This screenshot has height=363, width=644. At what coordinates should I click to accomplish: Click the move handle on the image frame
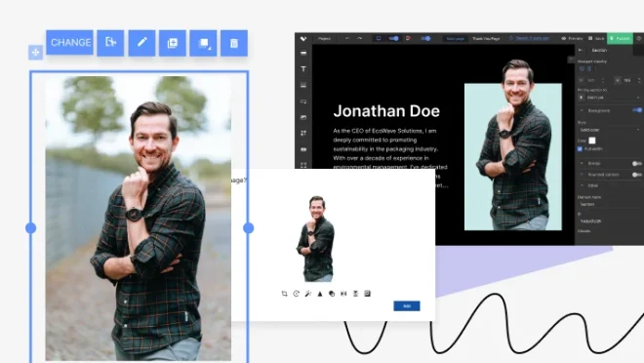click(35, 52)
